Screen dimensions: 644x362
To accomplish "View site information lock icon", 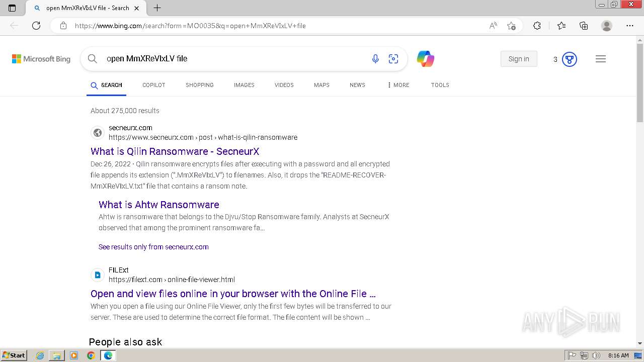I will coord(63,26).
